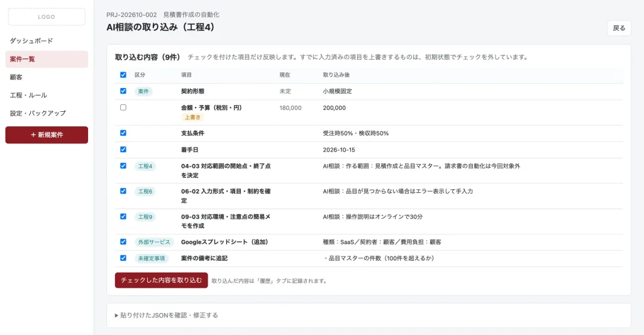
Task: Click the 品目マスターの件数 note text
Action: click(379, 259)
